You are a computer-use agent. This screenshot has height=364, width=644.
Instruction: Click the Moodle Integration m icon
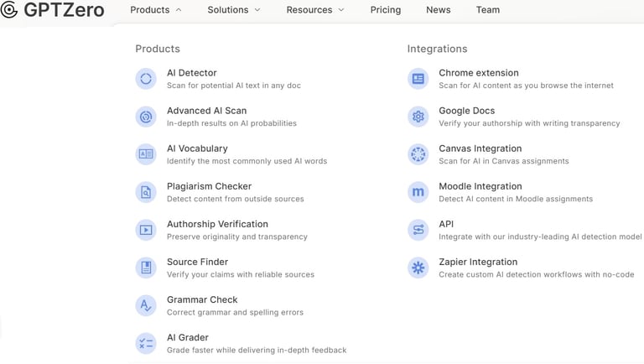point(418,192)
